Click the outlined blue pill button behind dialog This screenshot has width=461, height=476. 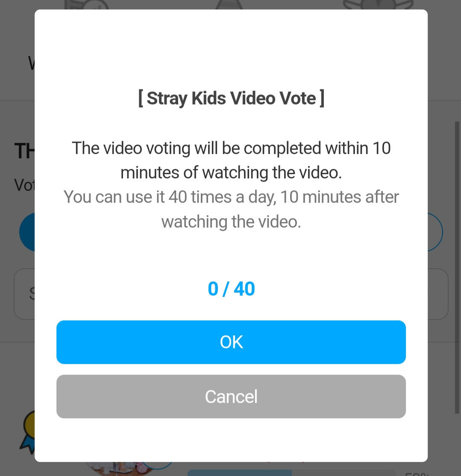(435, 232)
